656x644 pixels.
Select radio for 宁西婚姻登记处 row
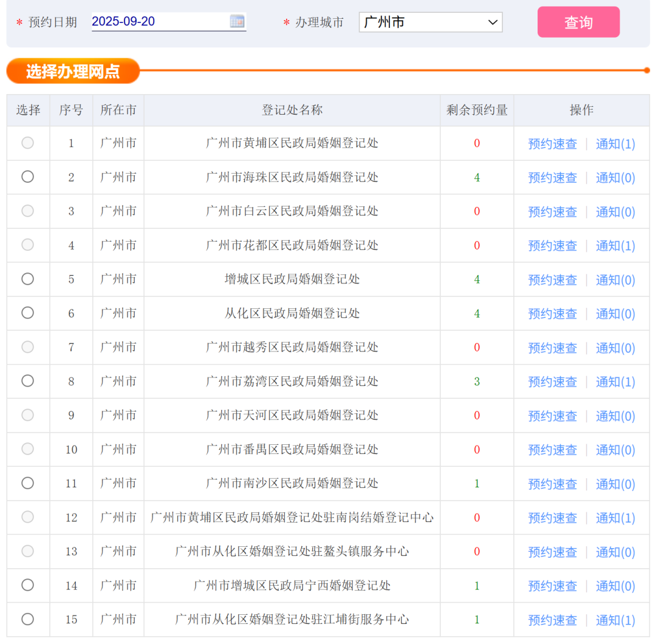[28, 585]
